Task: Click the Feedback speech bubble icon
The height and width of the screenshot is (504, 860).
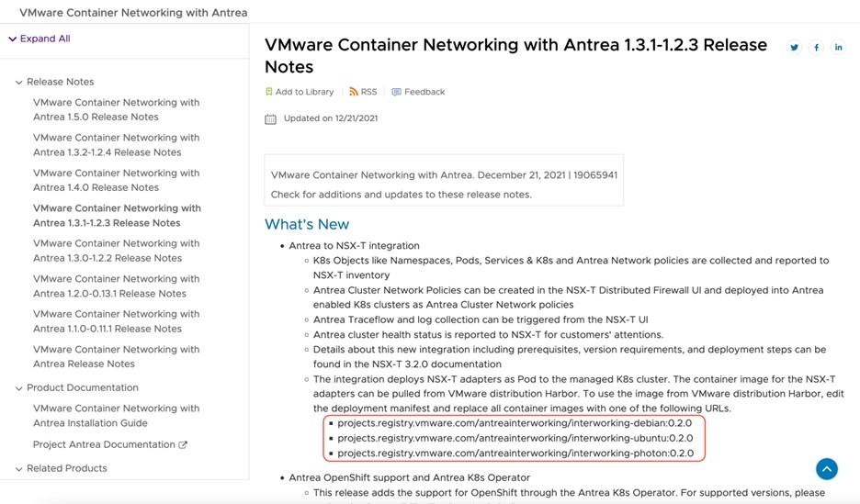Action: click(x=396, y=92)
